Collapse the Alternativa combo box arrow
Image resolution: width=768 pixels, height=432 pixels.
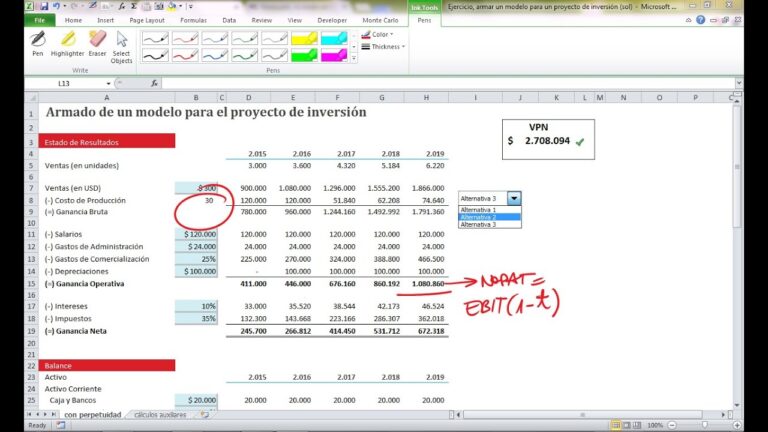514,198
